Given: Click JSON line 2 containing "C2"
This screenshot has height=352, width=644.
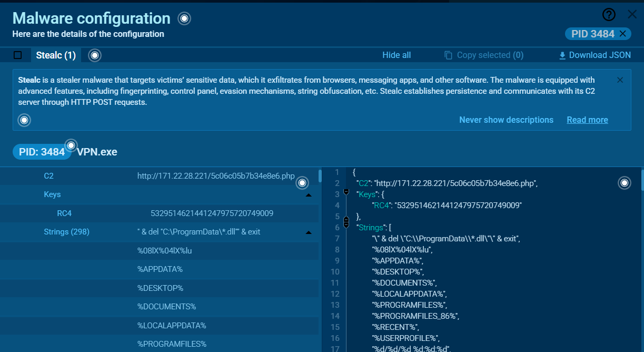Looking at the screenshot, I should click(447, 183).
